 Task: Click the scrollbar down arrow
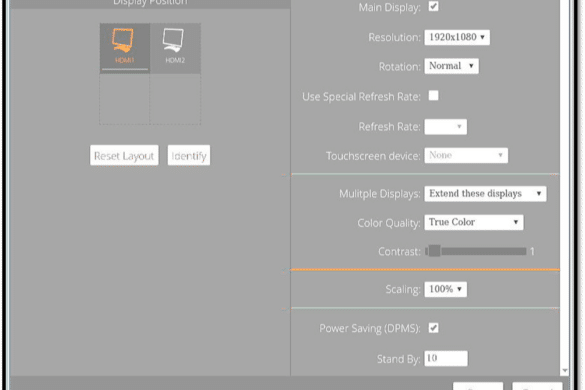564,371
